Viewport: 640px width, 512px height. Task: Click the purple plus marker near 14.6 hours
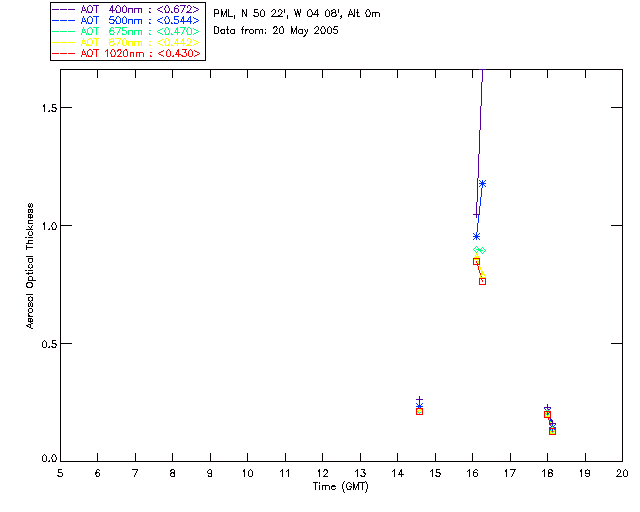pyautogui.click(x=419, y=399)
